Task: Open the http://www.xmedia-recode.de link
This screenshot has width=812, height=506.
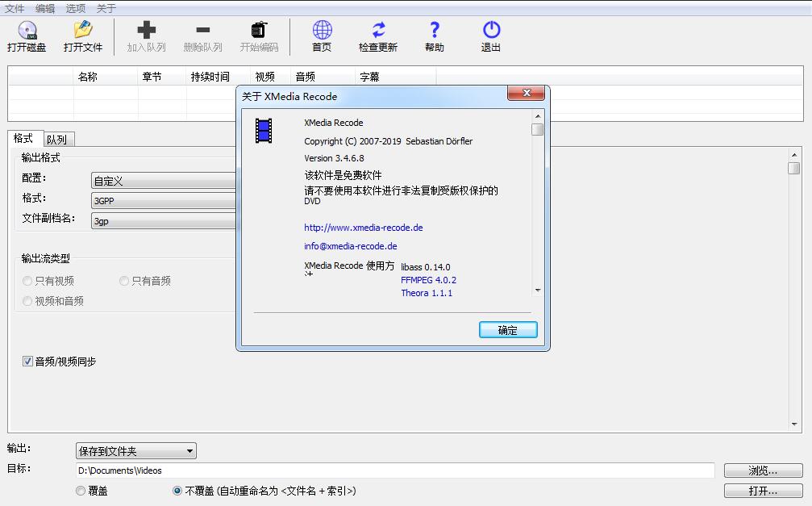Action: point(364,228)
